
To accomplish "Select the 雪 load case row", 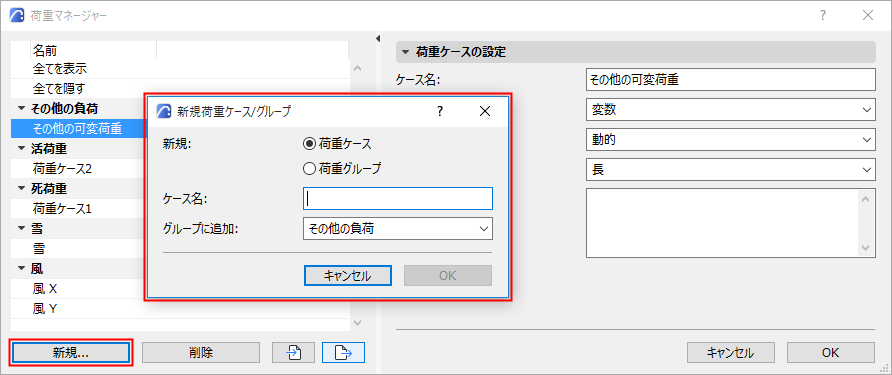I will (78, 249).
